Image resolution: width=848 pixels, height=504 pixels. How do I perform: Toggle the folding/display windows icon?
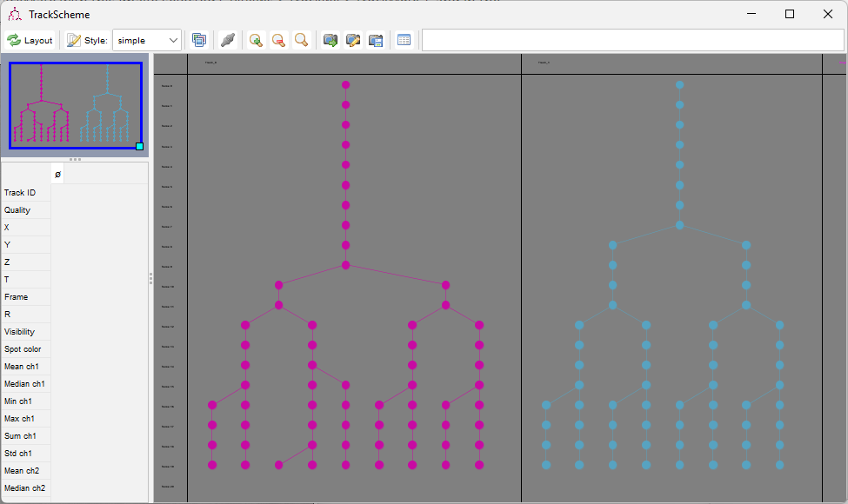tap(199, 41)
